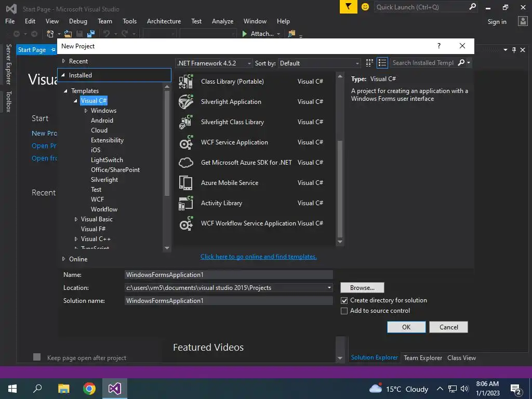This screenshot has height=399, width=532.
Task: Click the go online and find templates link
Action: [x=259, y=257]
